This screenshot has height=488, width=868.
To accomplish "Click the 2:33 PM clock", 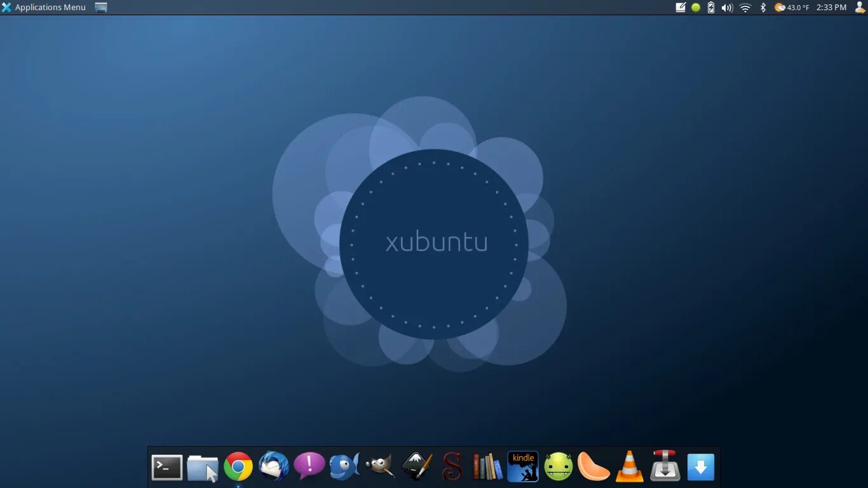I will pyautogui.click(x=832, y=8).
